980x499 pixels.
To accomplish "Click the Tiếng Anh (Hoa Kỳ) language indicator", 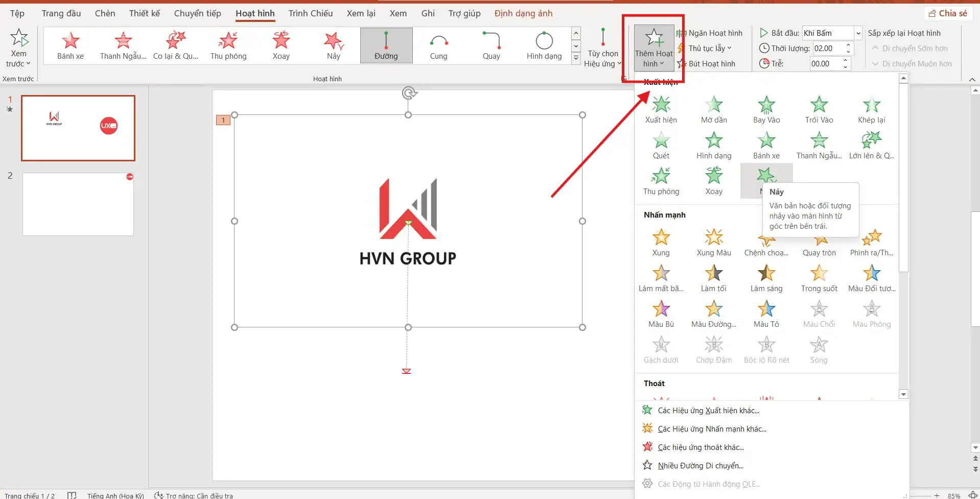I will click(115, 495).
